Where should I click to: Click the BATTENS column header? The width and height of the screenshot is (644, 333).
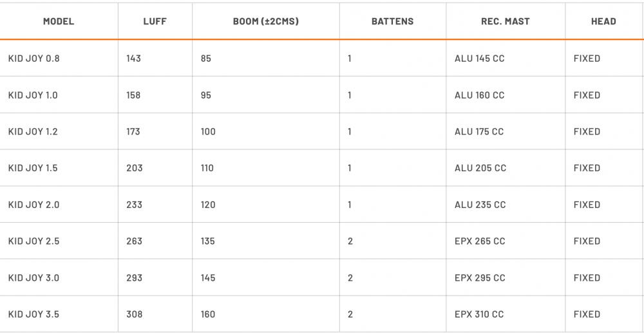392,21
